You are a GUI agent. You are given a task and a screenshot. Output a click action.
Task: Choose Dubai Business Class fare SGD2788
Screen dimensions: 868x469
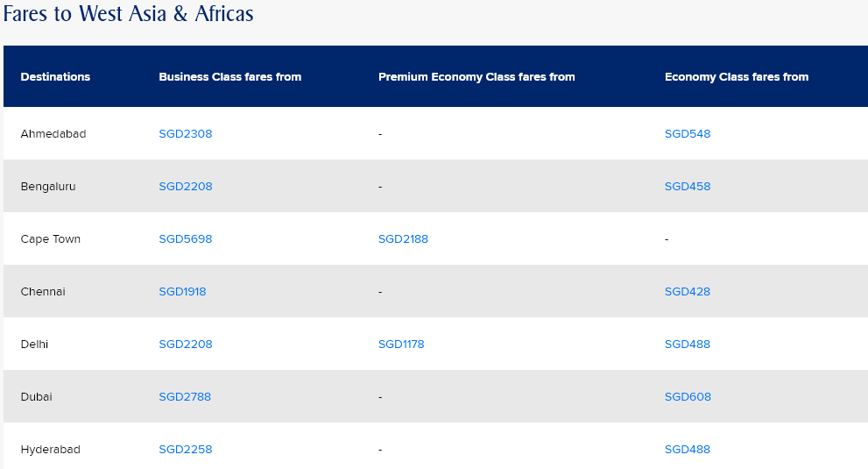[185, 397]
